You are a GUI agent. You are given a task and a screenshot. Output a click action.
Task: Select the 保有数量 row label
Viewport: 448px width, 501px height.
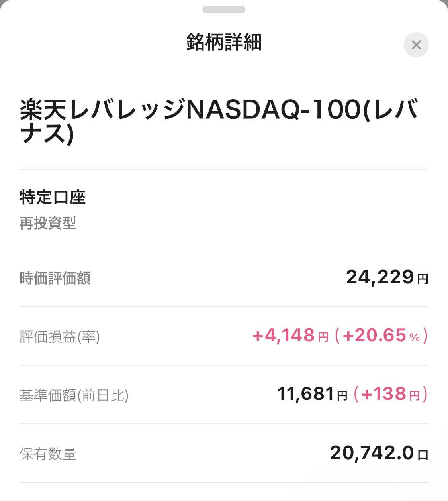tap(48, 454)
